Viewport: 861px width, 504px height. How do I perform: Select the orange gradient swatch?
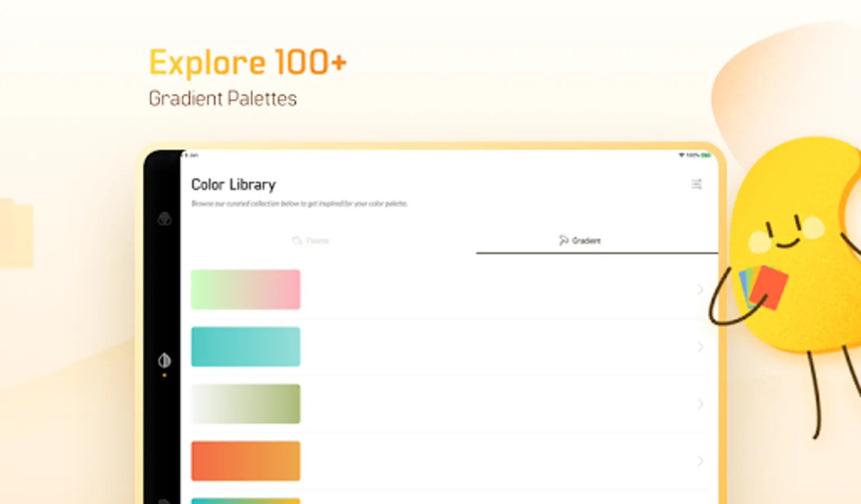246,461
